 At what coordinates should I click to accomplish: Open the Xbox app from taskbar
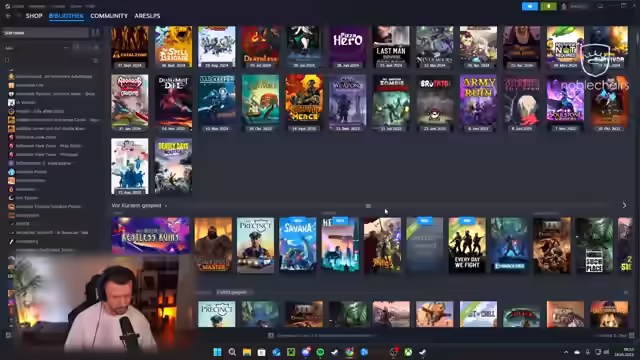[x=408, y=352]
